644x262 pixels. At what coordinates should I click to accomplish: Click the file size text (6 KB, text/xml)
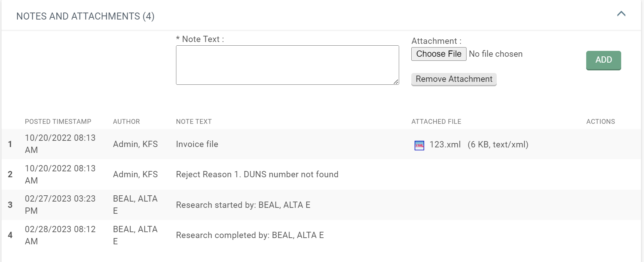tap(498, 144)
